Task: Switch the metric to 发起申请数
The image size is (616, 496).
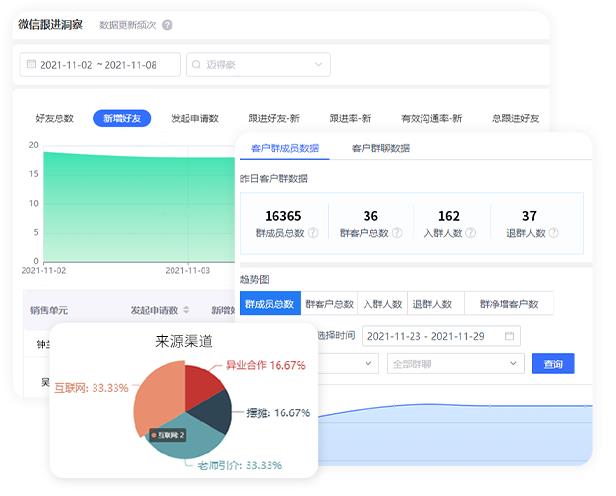Action: click(194, 118)
